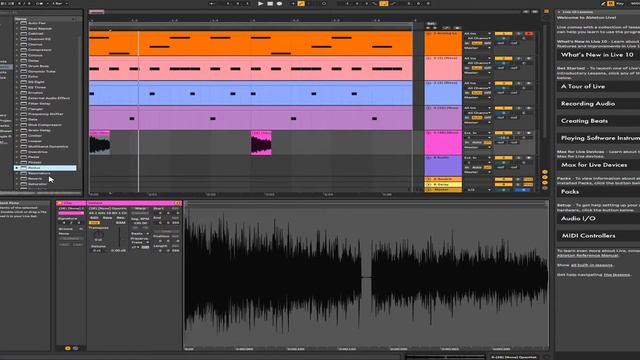Expand the Filter Delay device folder
Viewport: 640px width, 360px height.
(17, 103)
